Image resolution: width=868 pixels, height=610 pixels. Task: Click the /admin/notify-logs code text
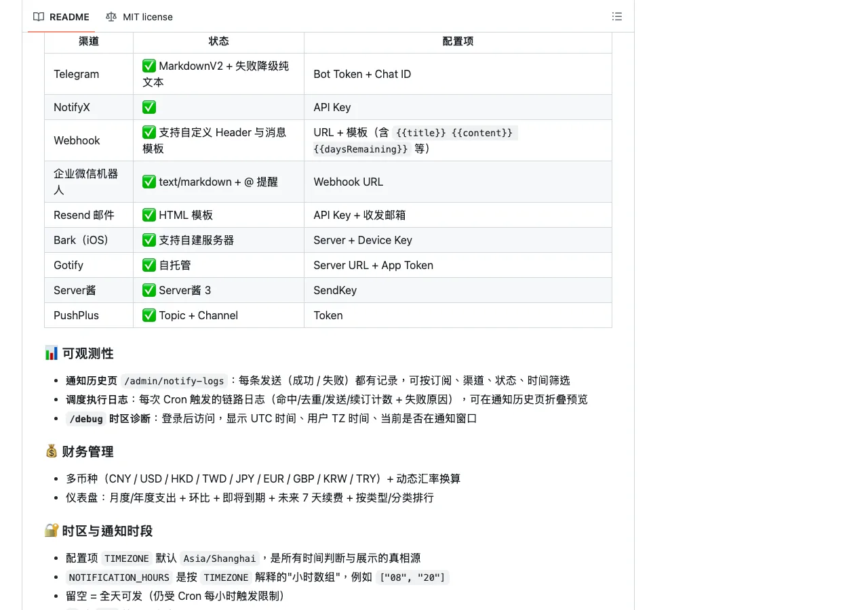tap(174, 381)
